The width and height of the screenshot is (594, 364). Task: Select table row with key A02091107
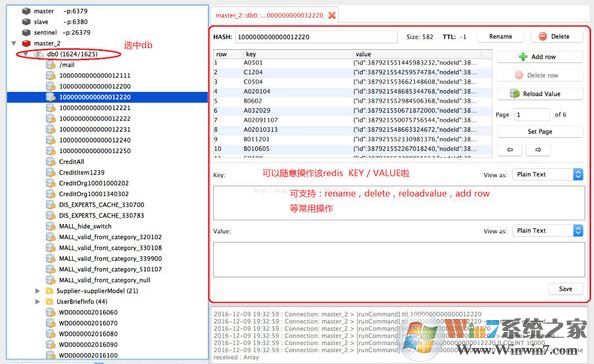pos(353,120)
